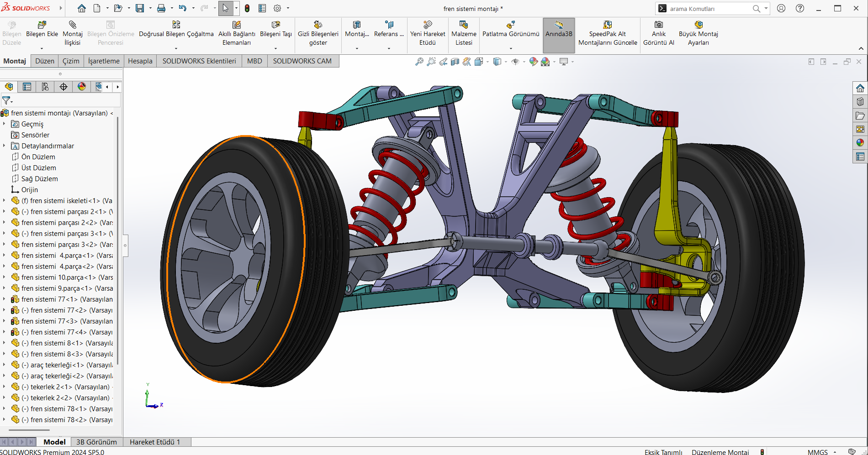
Task: Open the PropertyManager panel tab
Action: click(x=27, y=87)
